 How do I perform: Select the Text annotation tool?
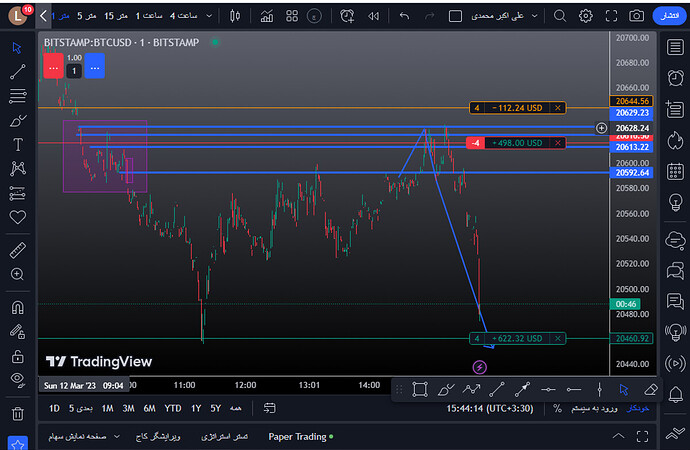click(17, 144)
